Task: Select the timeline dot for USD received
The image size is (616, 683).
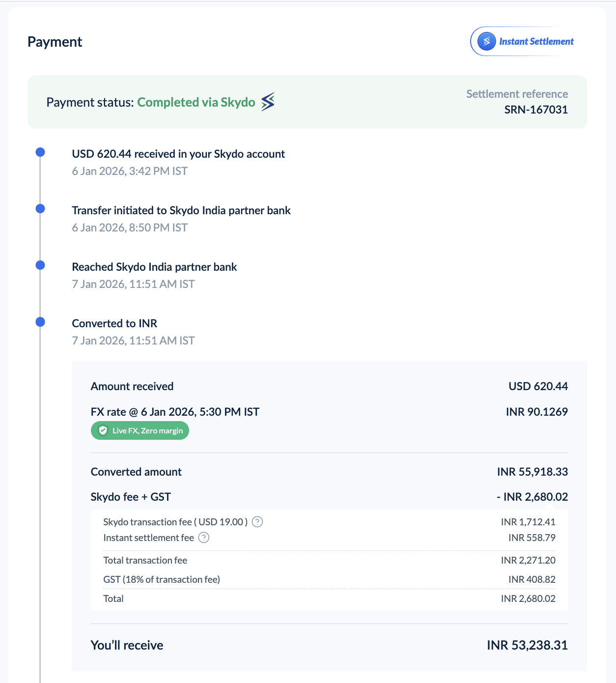Action: (40, 152)
